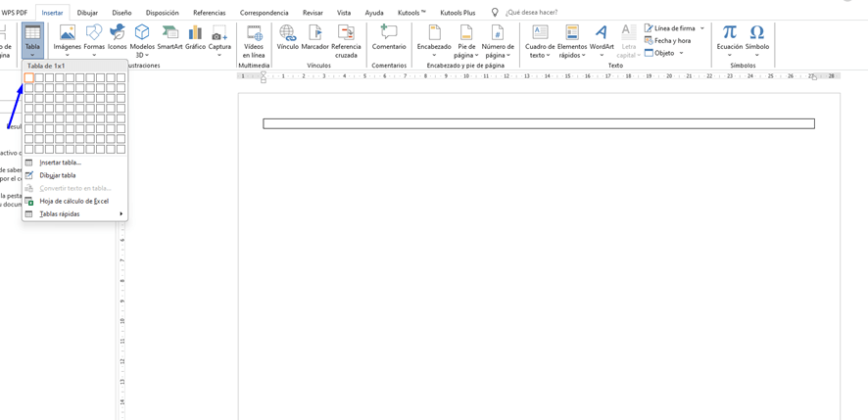Screen dimensions: 868x420
Task: Add a Marcador bookmark
Action: [x=315, y=38]
